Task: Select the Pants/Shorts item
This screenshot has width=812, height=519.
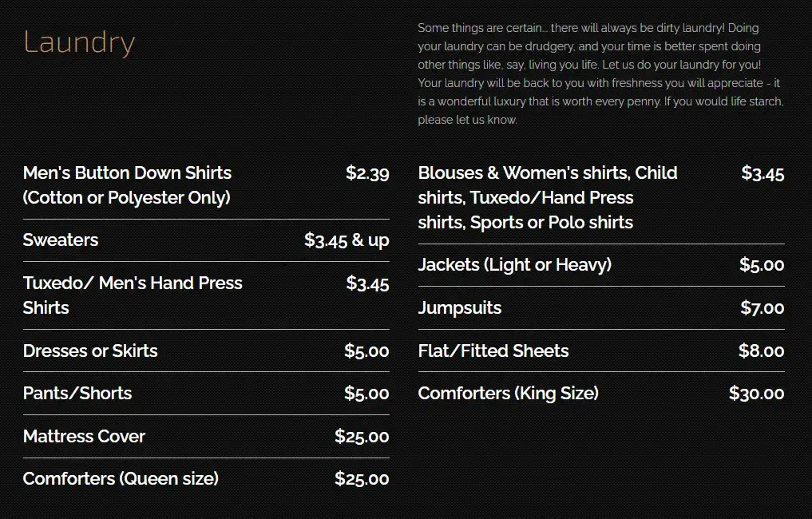Action: click(x=77, y=393)
